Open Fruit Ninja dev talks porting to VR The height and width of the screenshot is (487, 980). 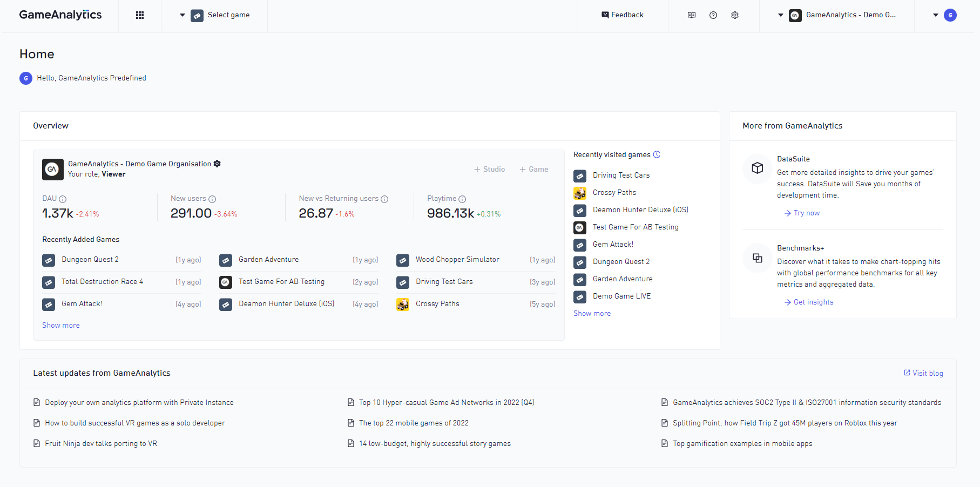tap(101, 444)
